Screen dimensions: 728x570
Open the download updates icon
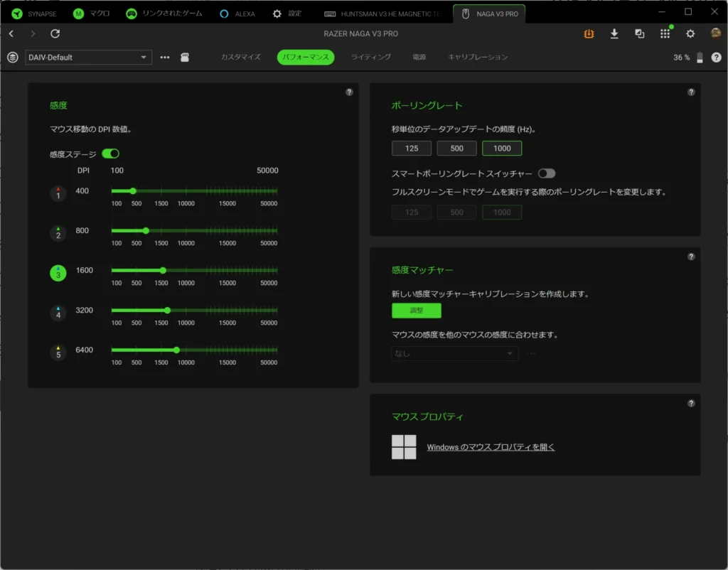pyautogui.click(x=614, y=33)
